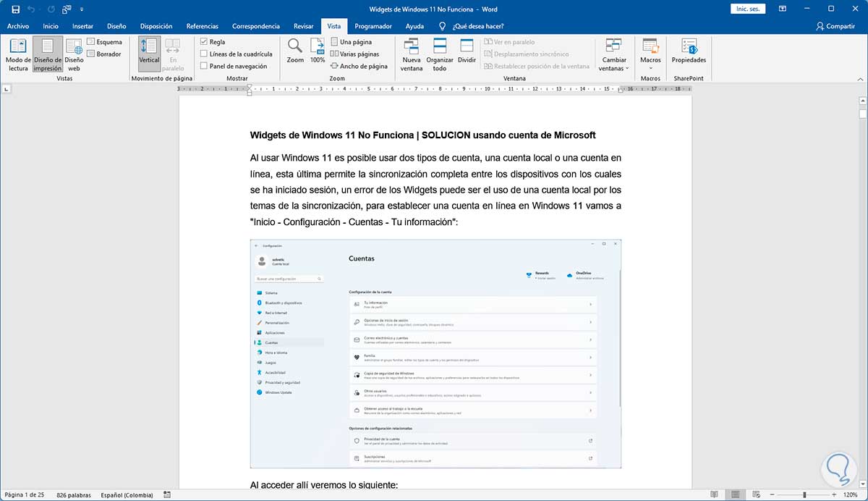Click the Compartir button
The height and width of the screenshot is (501, 868).
point(835,26)
